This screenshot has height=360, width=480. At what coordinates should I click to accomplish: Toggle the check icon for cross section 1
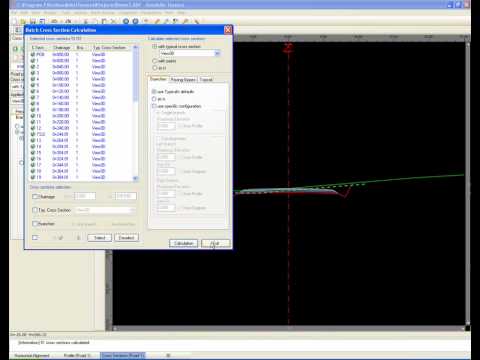33,61
